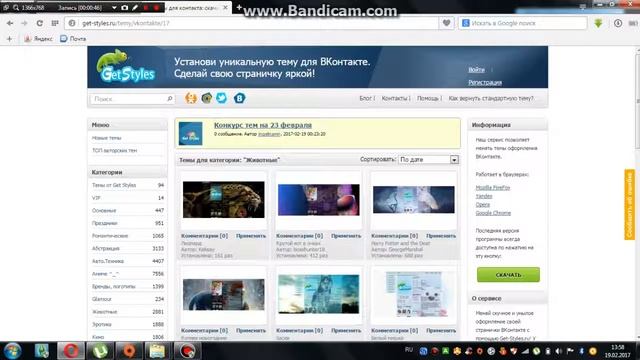Screen dimensions: 640x360
Task: Click the Регистрация link
Action: pos(485,82)
